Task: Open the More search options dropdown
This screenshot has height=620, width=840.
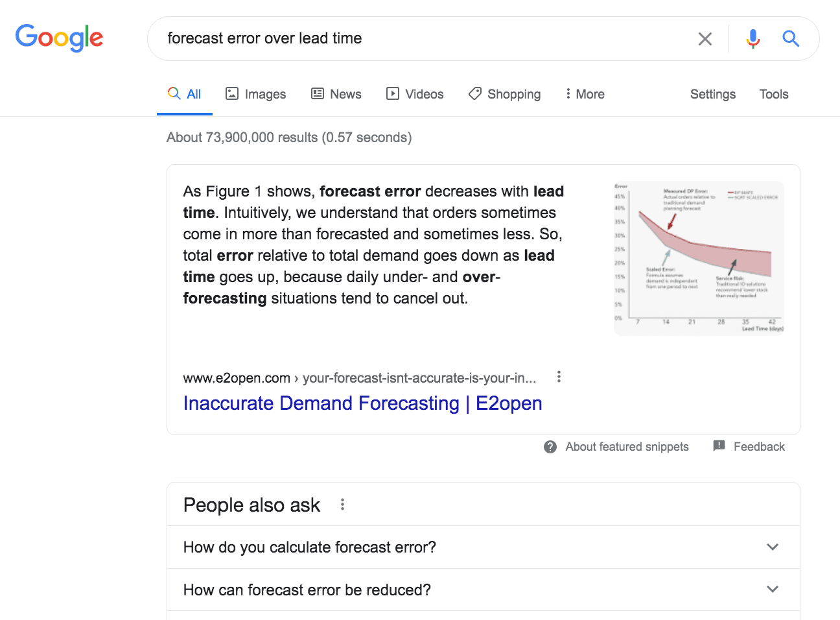Action: [585, 94]
